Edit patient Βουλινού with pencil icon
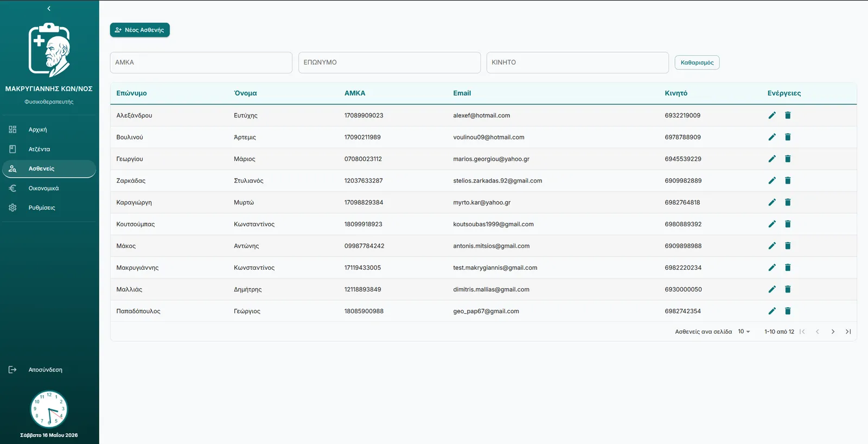This screenshot has height=444, width=868. click(772, 137)
